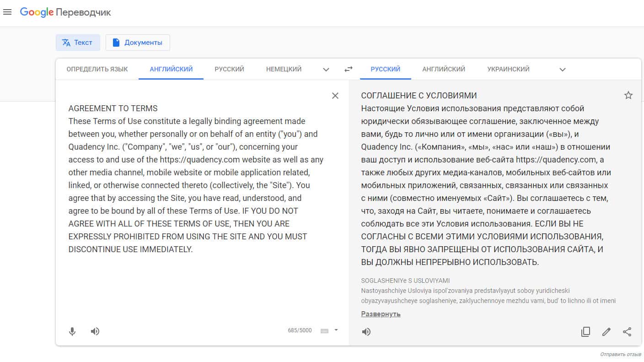This screenshot has width=644, height=362.
Task: Click the Развернуть link to expand transliteration
Action: (x=381, y=314)
